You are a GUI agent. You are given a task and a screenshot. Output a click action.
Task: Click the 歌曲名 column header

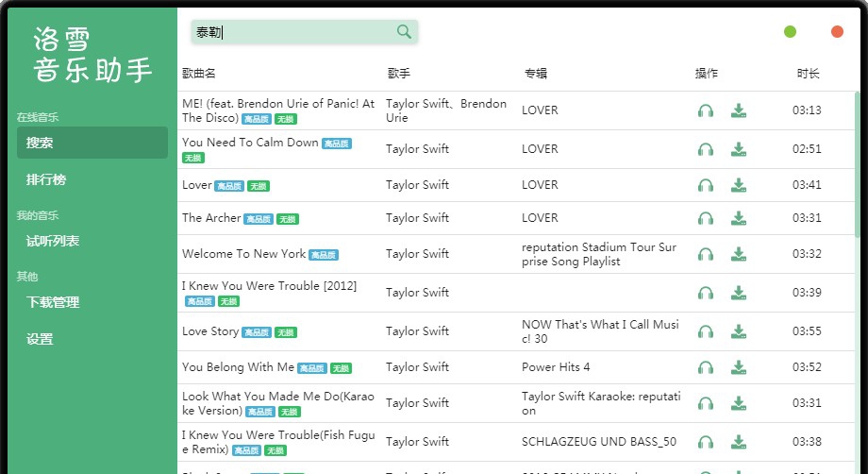pyautogui.click(x=199, y=73)
